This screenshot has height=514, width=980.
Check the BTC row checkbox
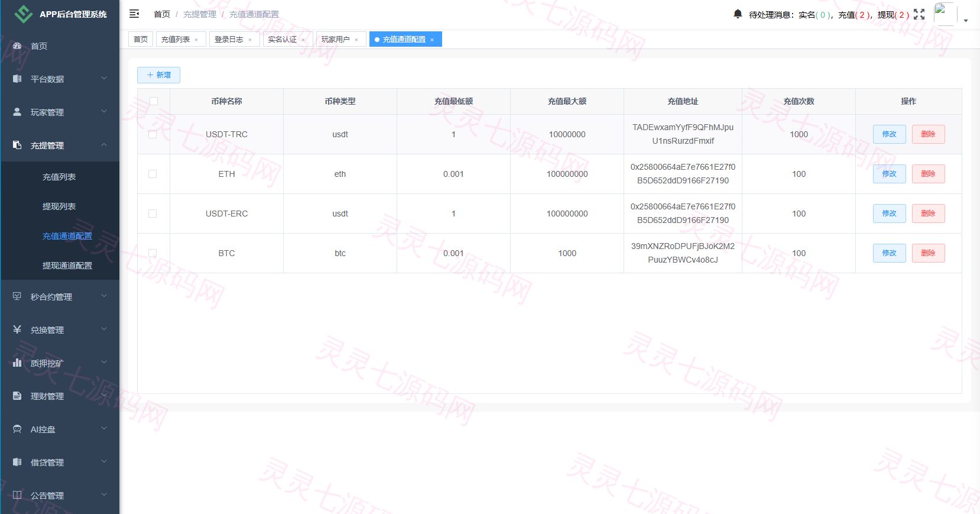(152, 253)
